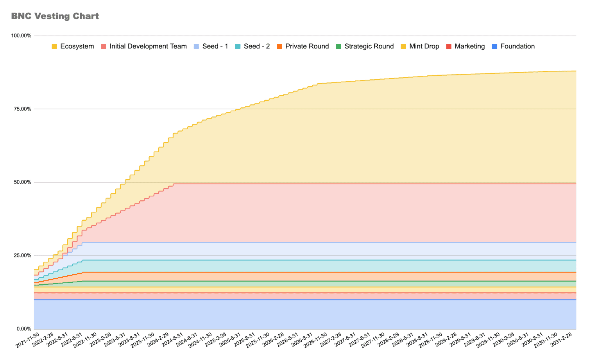The height and width of the screenshot is (364, 598).
Task: Click the 2029-2-28 x-axis date label
Action: pyautogui.click(x=446, y=340)
